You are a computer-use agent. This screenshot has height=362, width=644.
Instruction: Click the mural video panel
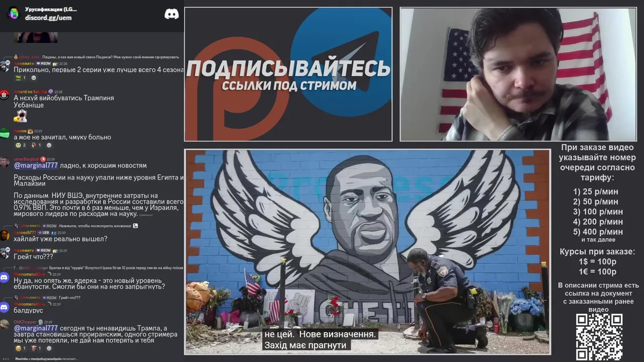(x=367, y=252)
